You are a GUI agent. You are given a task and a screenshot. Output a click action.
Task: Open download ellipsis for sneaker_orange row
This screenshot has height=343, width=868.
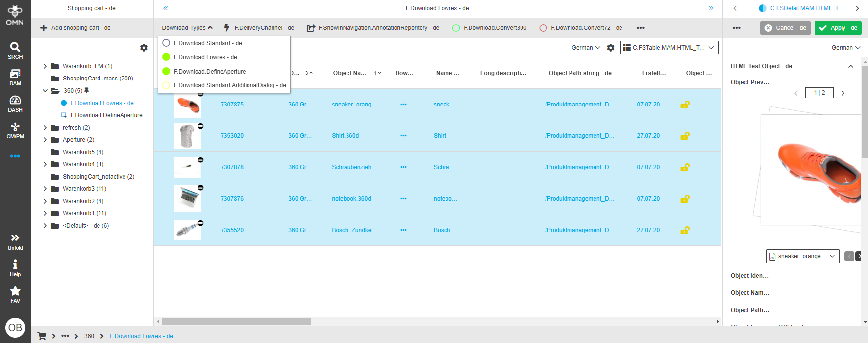(403, 105)
